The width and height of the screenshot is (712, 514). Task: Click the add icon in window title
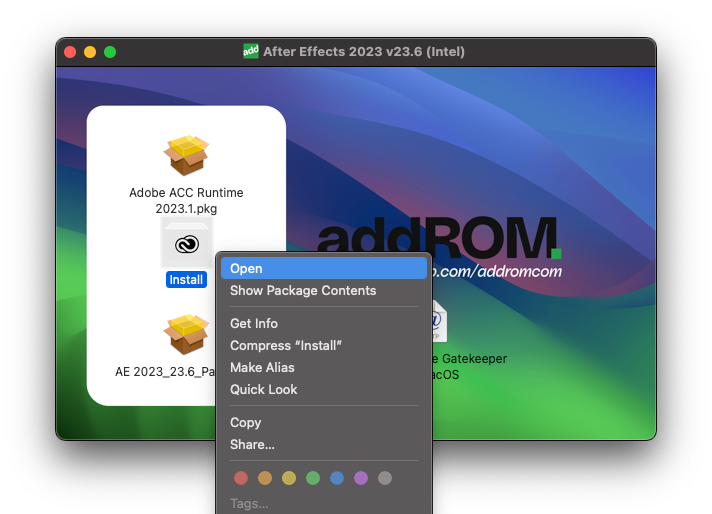click(251, 51)
